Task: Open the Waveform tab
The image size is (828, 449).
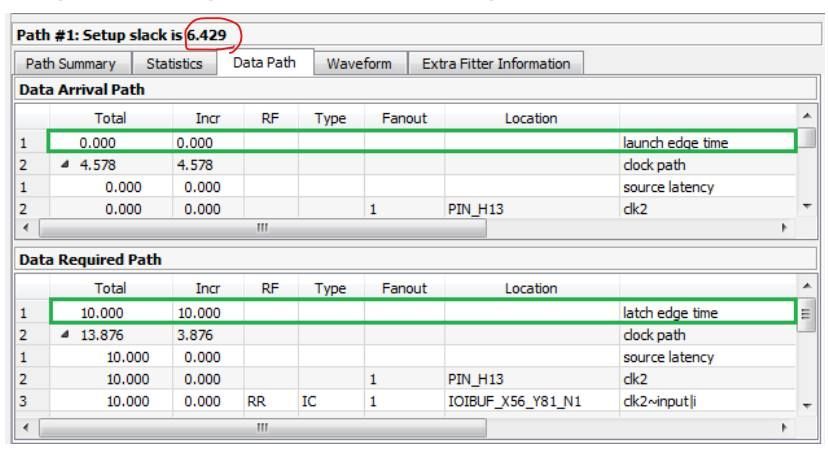Action: pos(359,63)
